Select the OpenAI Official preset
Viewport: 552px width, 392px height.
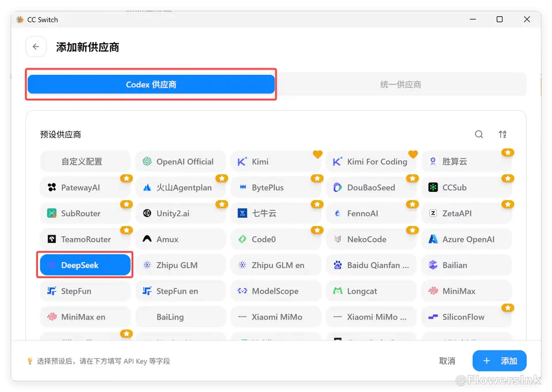pos(181,162)
